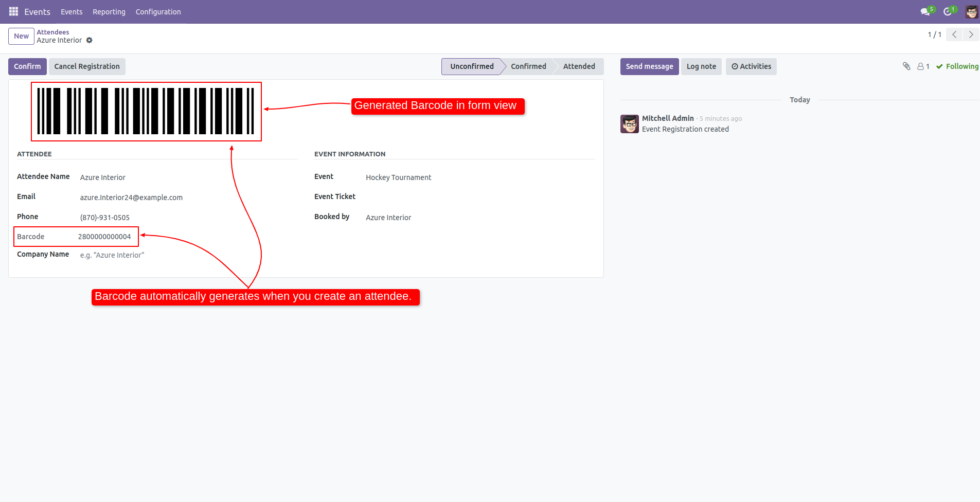This screenshot has width=980, height=502.
Task: Show followers count icon
Action: (923, 66)
